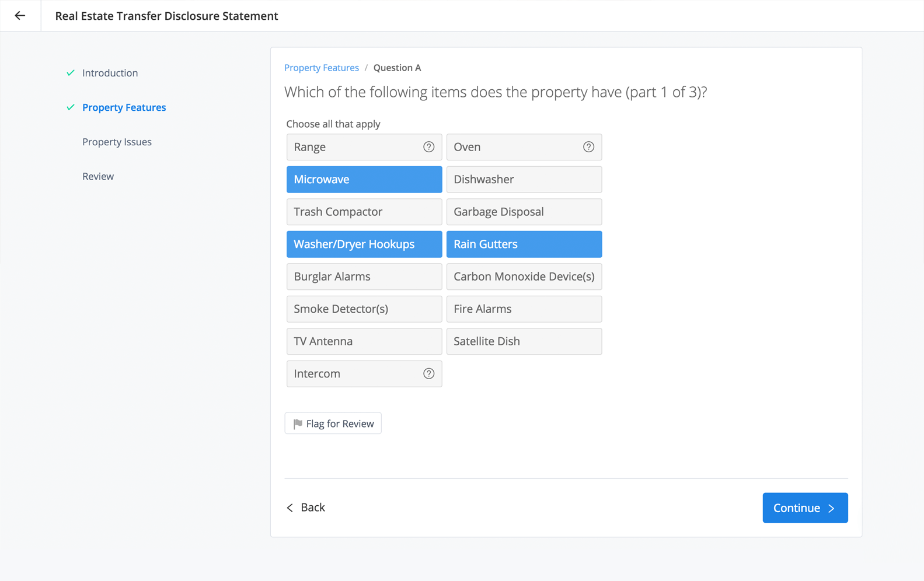924x581 pixels.
Task: Open the help icon next to Range
Action: coord(428,147)
